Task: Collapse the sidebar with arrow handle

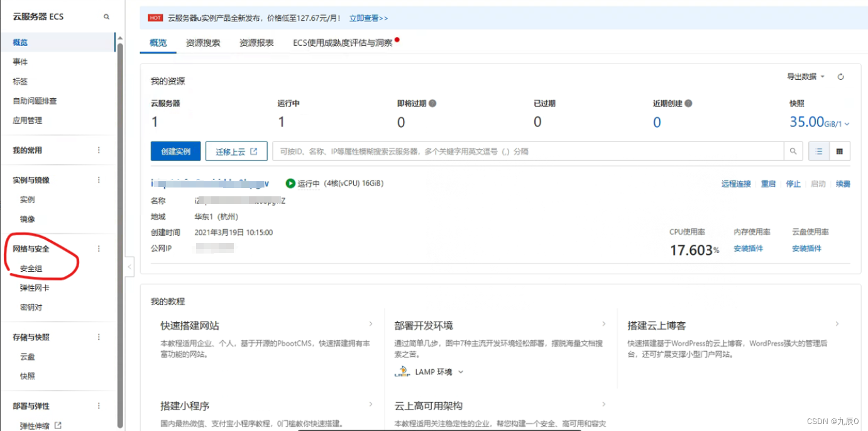Action: click(x=130, y=267)
